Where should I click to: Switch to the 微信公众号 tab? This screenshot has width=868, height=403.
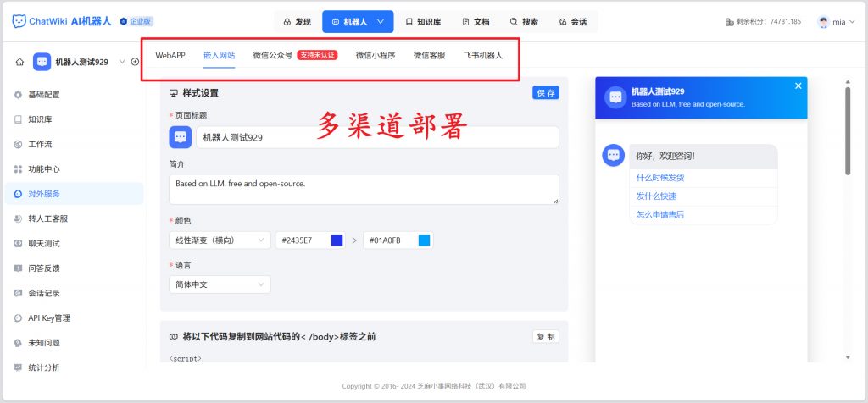pos(272,55)
